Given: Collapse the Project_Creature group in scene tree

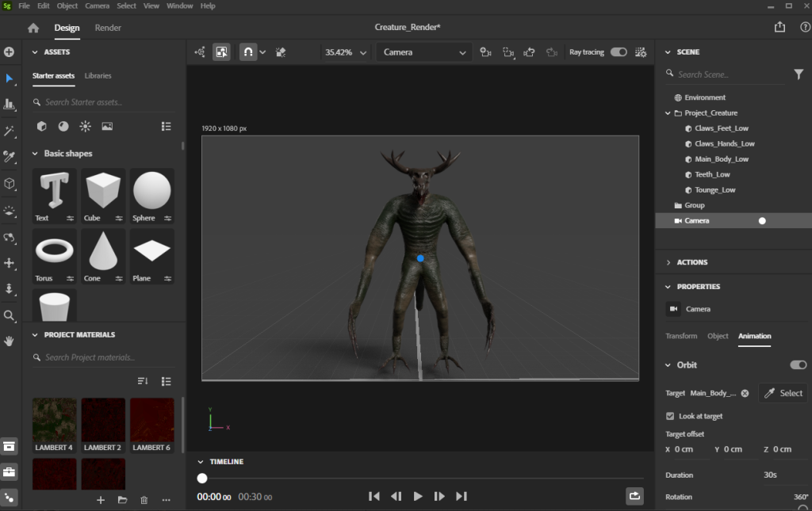Looking at the screenshot, I should (668, 113).
